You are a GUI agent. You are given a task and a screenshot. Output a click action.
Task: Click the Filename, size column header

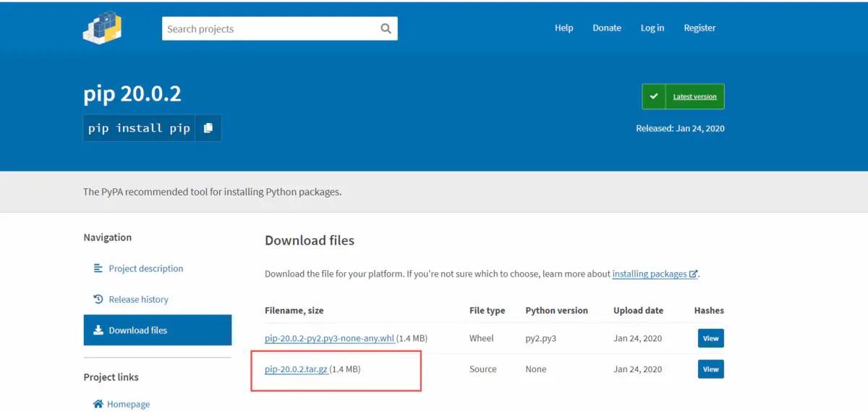pos(294,311)
